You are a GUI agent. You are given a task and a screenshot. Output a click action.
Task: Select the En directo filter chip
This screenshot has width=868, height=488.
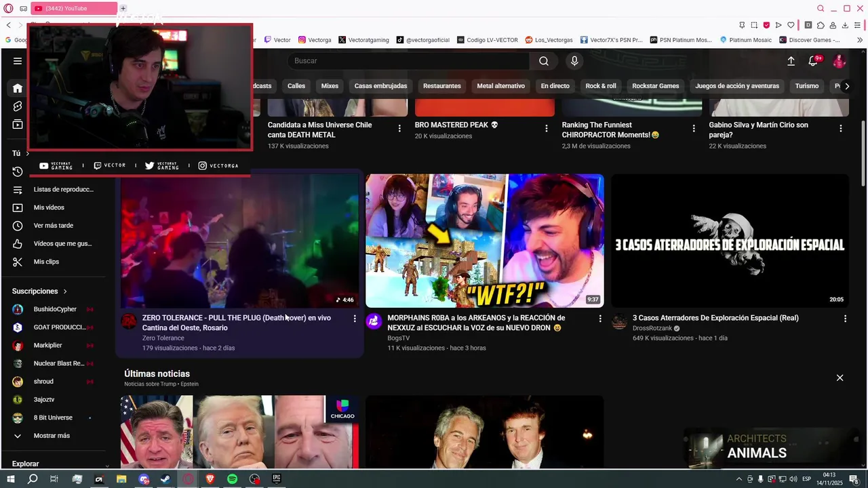[x=555, y=86]
